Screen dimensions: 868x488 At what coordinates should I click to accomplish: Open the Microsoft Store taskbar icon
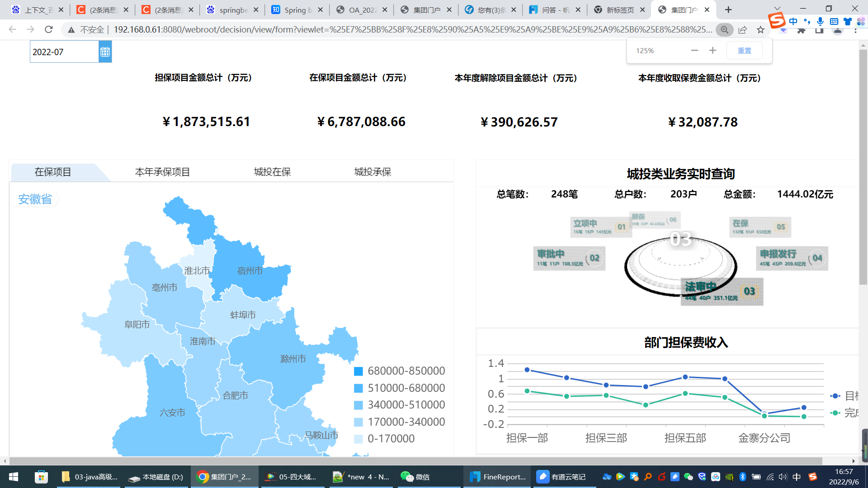pyautogui.click(x=41, y=477)
